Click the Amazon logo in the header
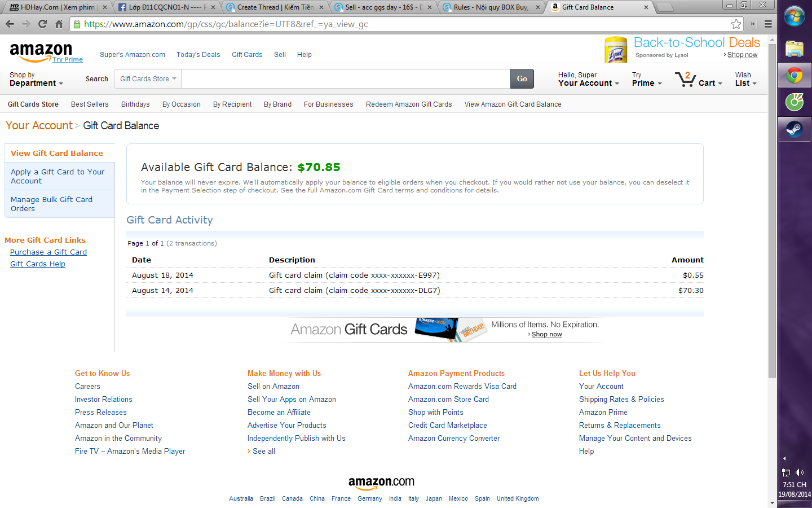Viewport: 812px width, 508px height. [41, 52]
